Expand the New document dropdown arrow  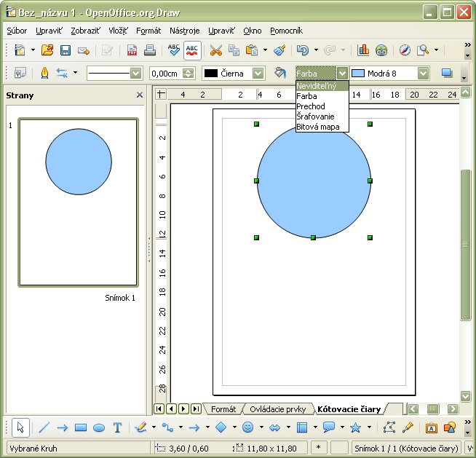[x=33, y=50]
